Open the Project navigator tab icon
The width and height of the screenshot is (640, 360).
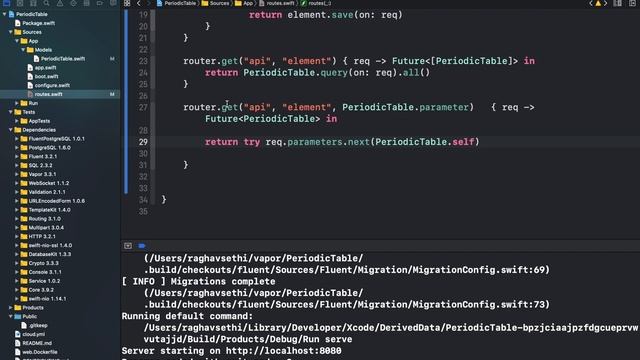click(6, 3)
